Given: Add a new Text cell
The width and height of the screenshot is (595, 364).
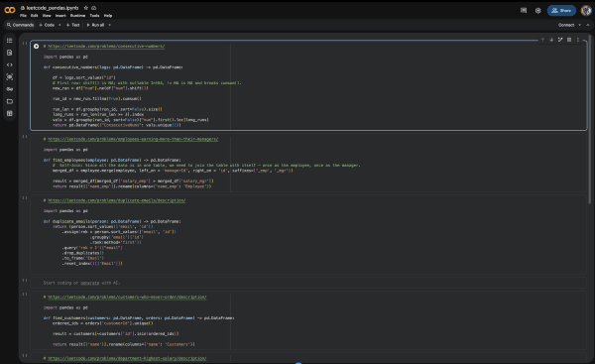Looking at the screenshot, I should click(72, 25).
